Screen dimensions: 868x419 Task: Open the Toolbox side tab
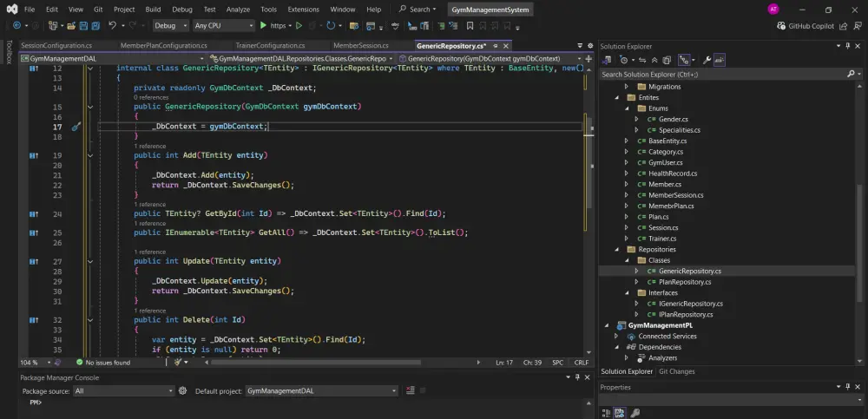click(x=9, y=52)
